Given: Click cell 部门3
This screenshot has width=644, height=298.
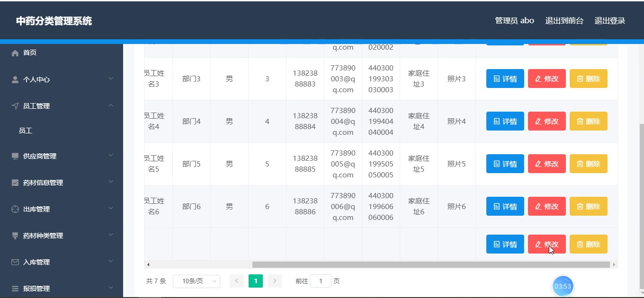Looking at the screenshot, I should tap(191, 79).
